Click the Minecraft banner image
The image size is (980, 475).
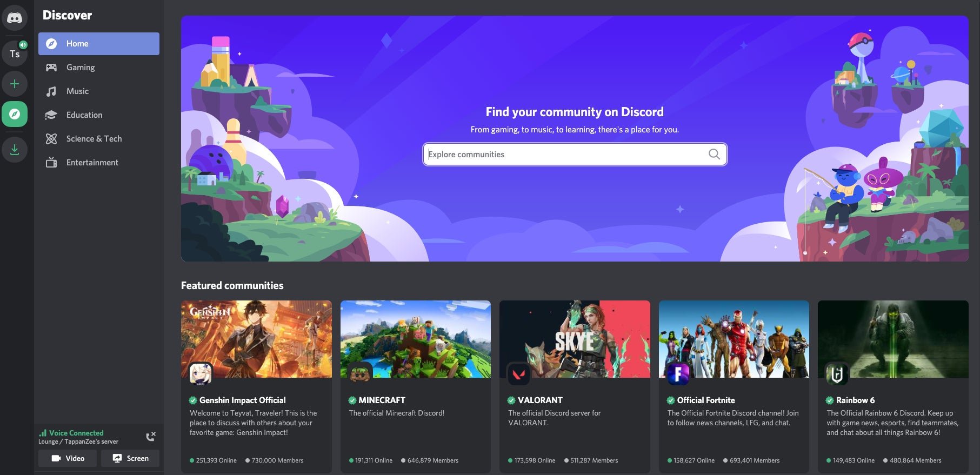tap(416, 339)
